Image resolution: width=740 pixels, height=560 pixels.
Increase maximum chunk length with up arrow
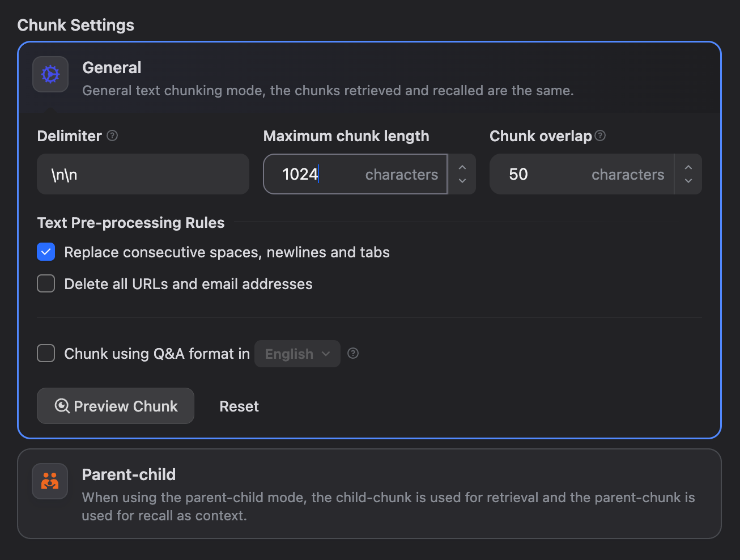point(462,168)
